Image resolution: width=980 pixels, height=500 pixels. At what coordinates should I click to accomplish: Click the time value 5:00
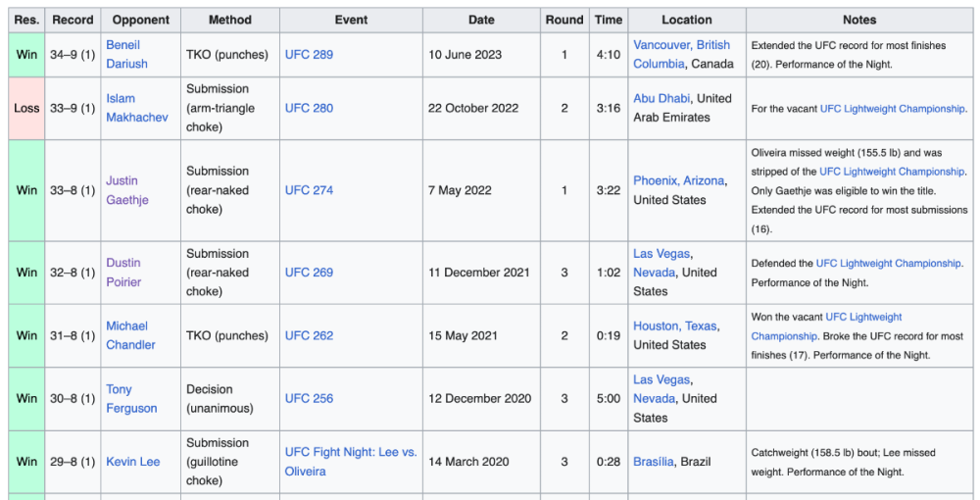(609, 399)
